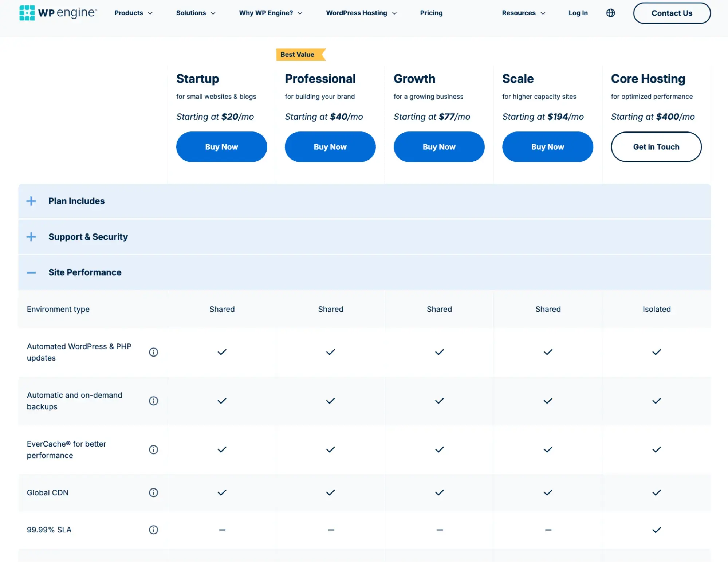Image resolution: width=728 pixels, height=562 pixels.
Task: Click the info icon next to Automated WordPress updates
Action: (154, 352)
